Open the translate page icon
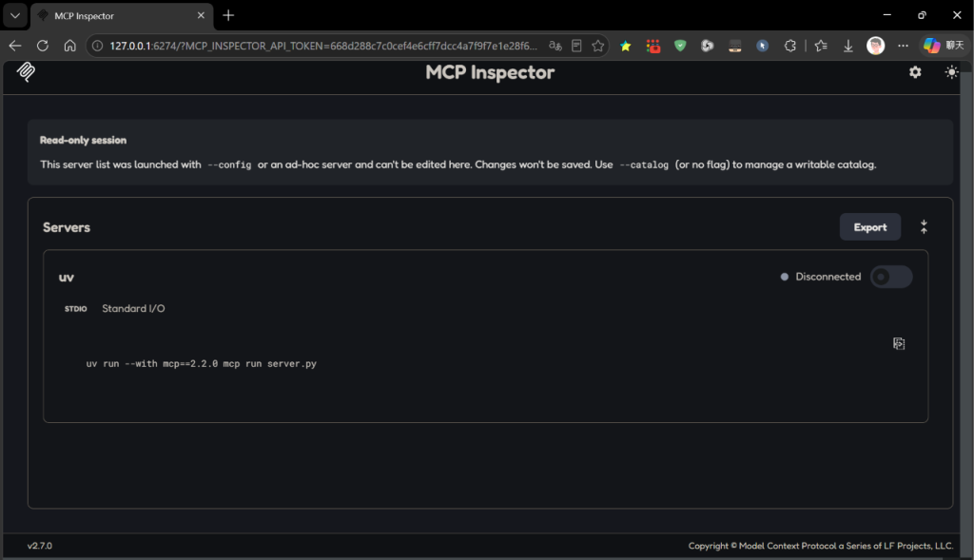 point(555,46)
